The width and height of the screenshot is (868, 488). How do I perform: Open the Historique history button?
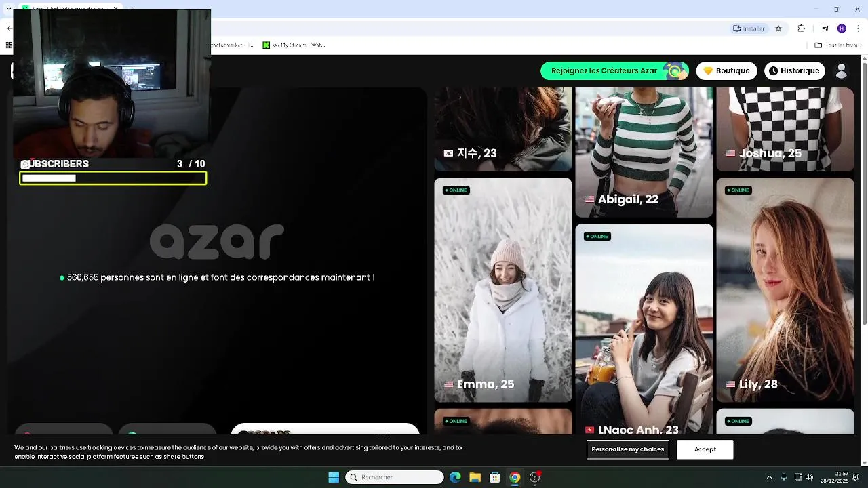(x=795, y=70)
